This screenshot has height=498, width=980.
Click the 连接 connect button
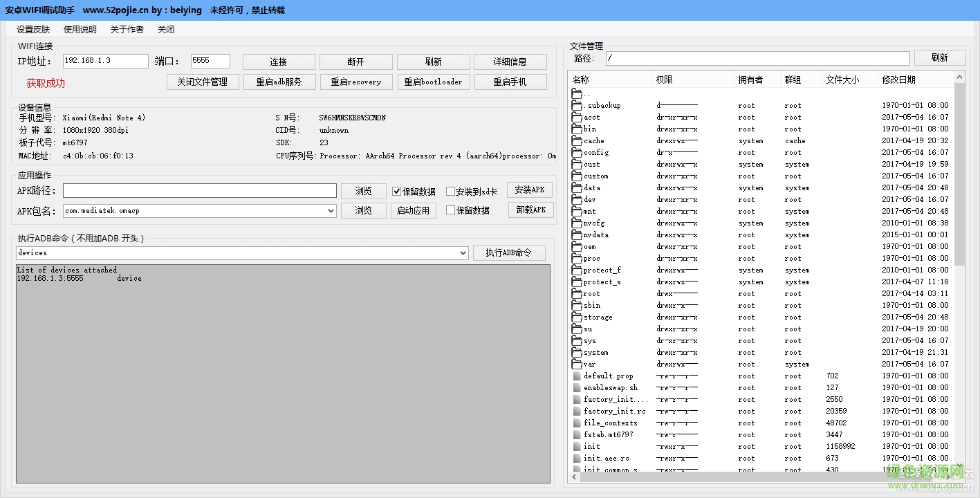coord(278,61)
